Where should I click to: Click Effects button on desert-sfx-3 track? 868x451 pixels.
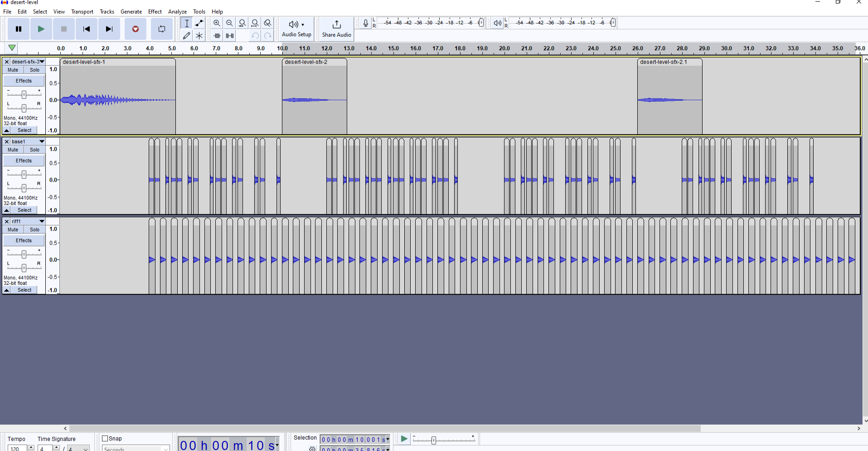(x=24, y=81)
